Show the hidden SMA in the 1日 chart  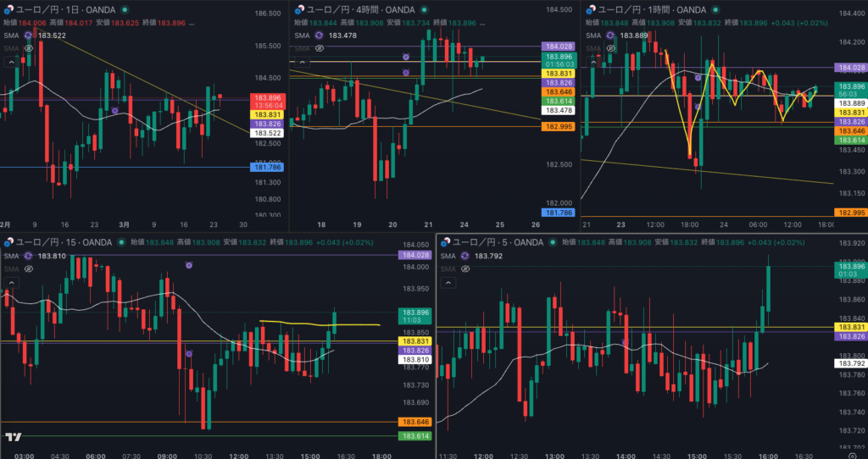[x=28, y=48]
